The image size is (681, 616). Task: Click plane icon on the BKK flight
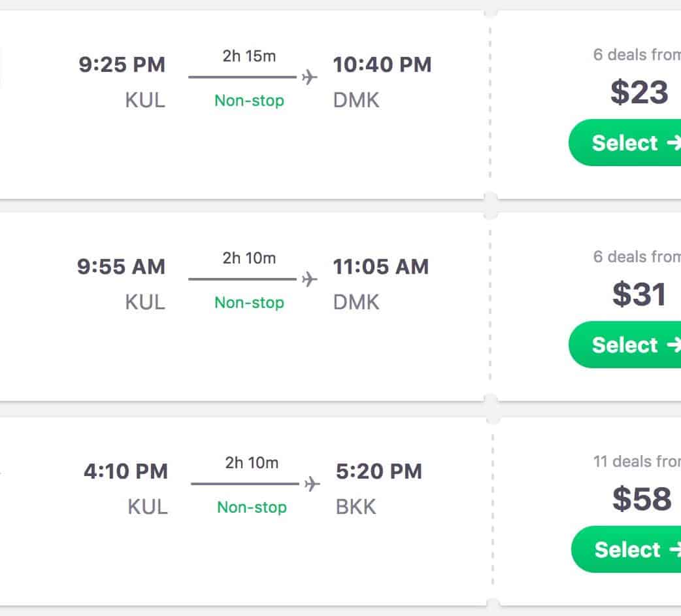312,485
